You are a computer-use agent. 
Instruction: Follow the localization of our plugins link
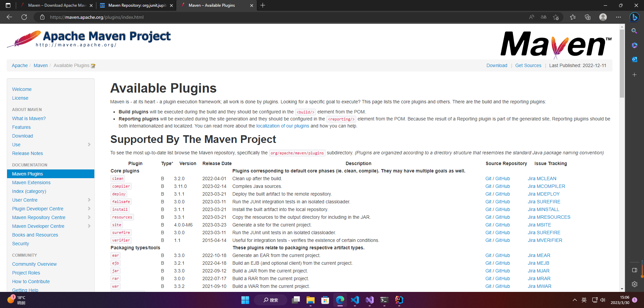283,126
